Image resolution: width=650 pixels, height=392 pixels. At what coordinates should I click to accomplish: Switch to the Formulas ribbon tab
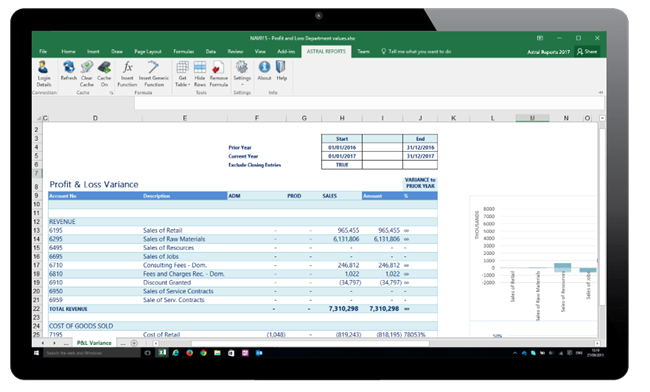click(183, 51)
